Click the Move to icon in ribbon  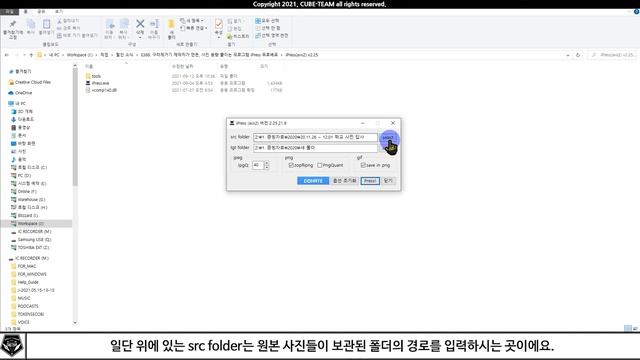coord(109,24)
